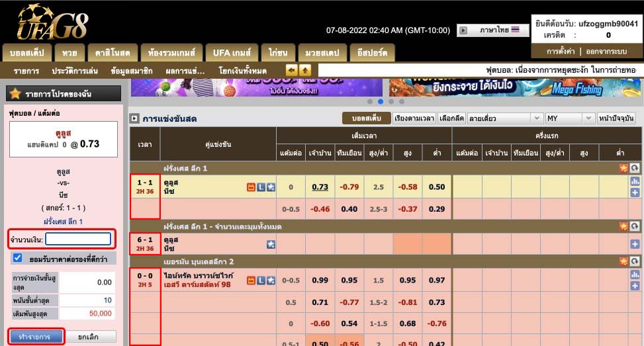Select the first banner carousel dot
Viewport: 644px width, 346px height.
370,101
